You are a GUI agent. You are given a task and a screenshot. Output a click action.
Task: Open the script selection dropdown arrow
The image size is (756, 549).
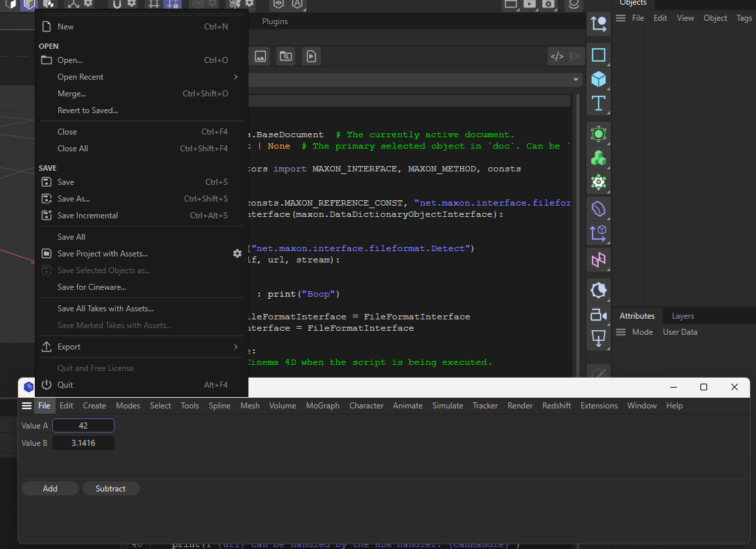(576, 80)
